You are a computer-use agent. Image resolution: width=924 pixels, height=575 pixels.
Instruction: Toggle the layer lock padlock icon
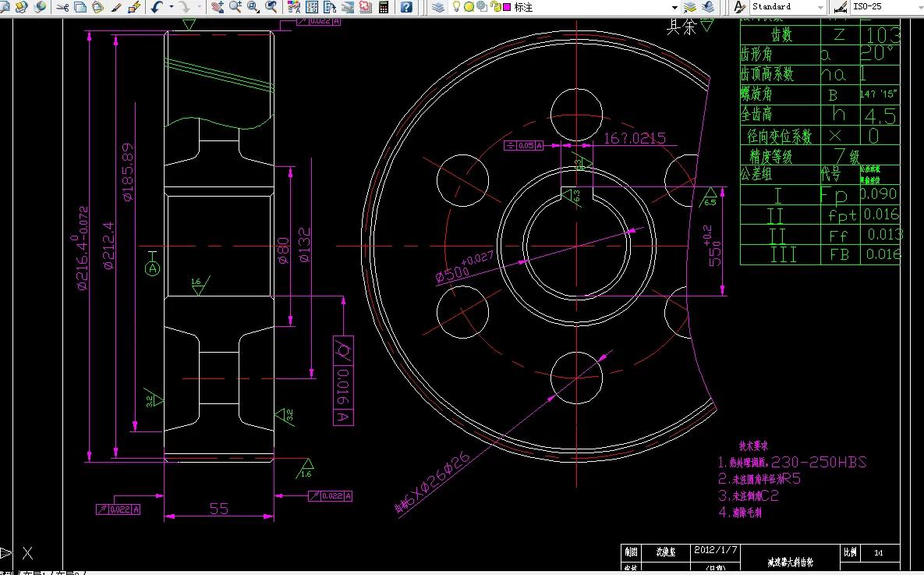click(495, 7)
